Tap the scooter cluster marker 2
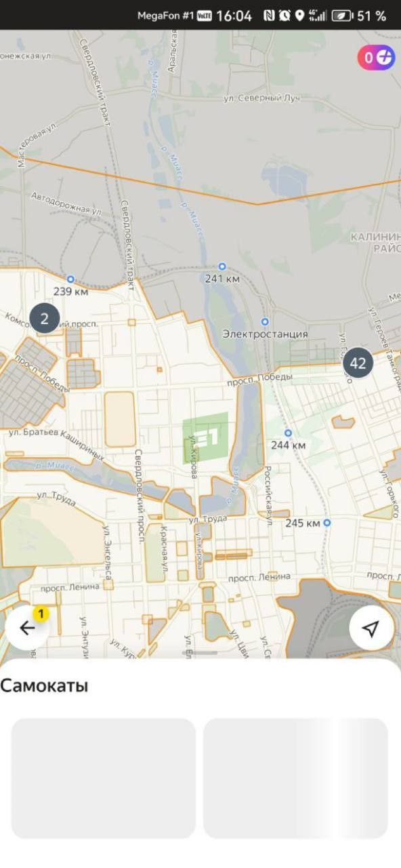Screen dimensions: 401x868 [x=45, y=318]
